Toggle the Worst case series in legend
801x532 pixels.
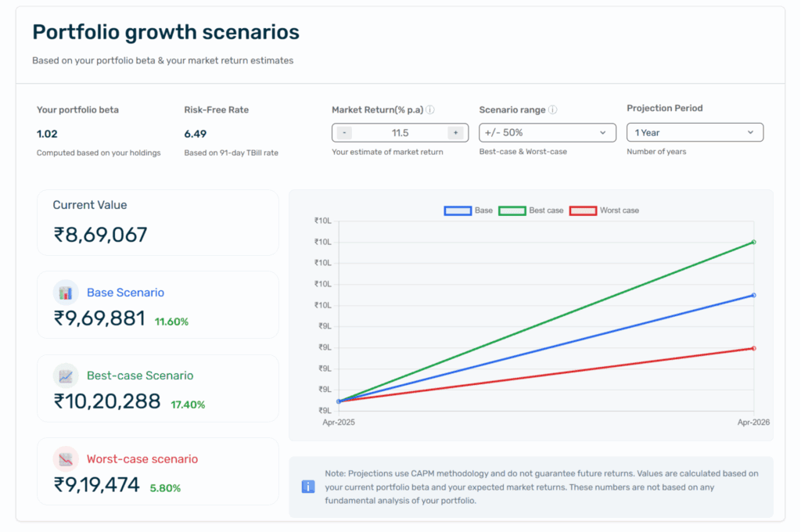[604, 210]
